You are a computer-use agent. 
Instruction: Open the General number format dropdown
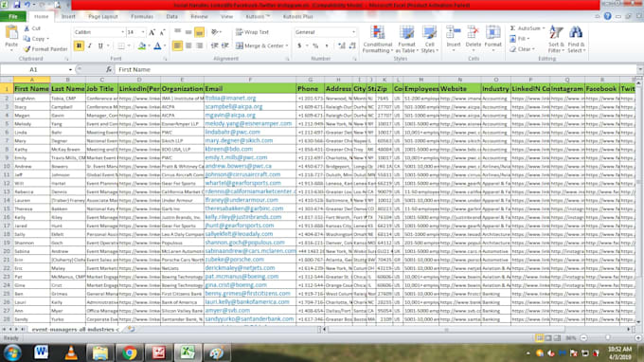353,32
